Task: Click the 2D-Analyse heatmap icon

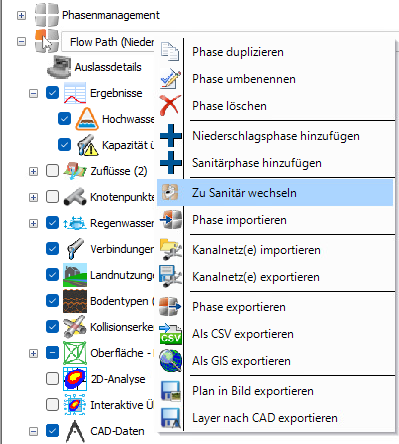Action: tap(75, 379)
